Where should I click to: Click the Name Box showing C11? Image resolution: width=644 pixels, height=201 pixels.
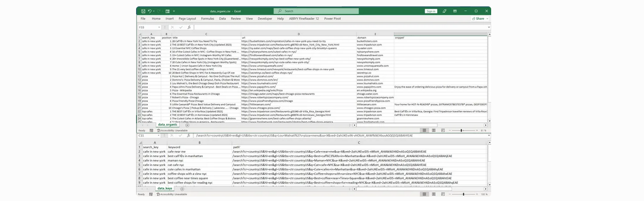(x=150, y=135)
